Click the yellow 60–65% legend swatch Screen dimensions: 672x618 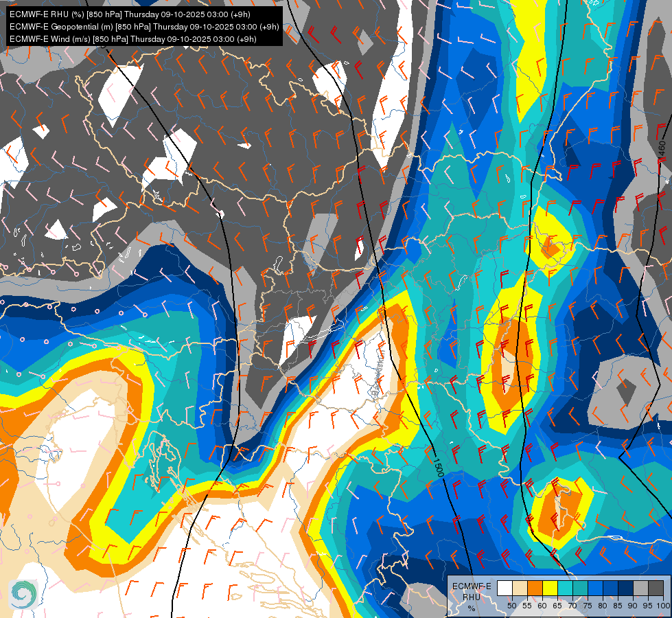coord(550,588)
